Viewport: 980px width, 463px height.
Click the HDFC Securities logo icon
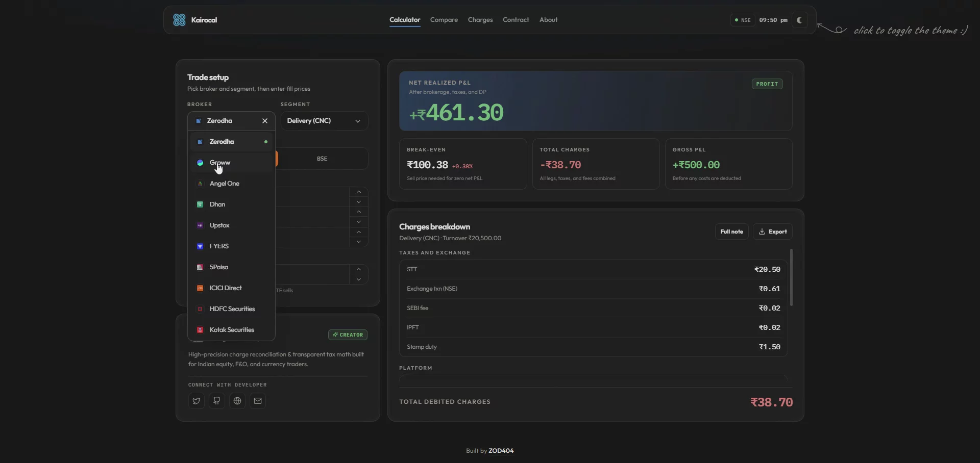pyautogui.click(x=200, y=309)
